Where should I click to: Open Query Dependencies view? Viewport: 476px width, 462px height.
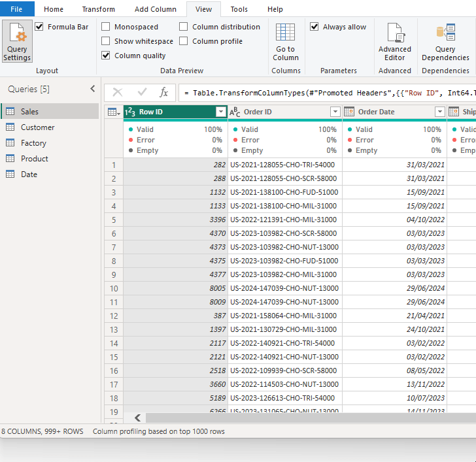(x=445, y=42)
